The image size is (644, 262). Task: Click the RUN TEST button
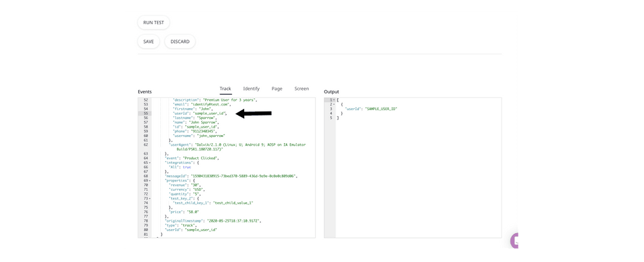(x=153, y=23)
